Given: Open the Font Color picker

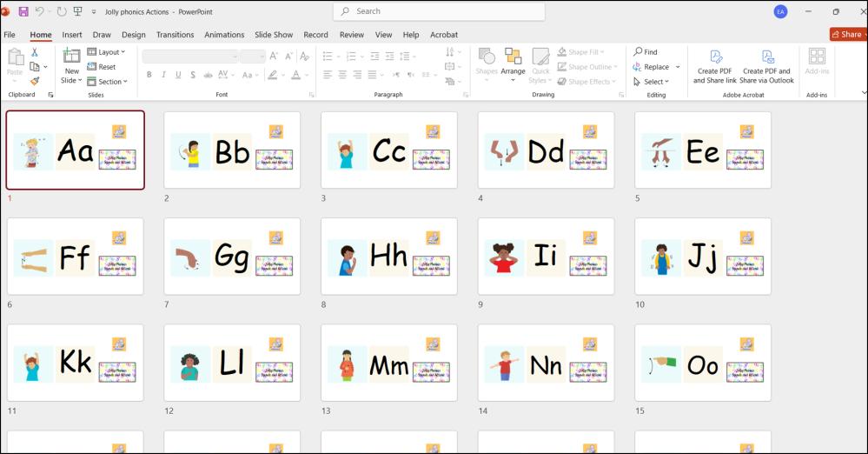Looking at the screenshot, I should 296,75.
